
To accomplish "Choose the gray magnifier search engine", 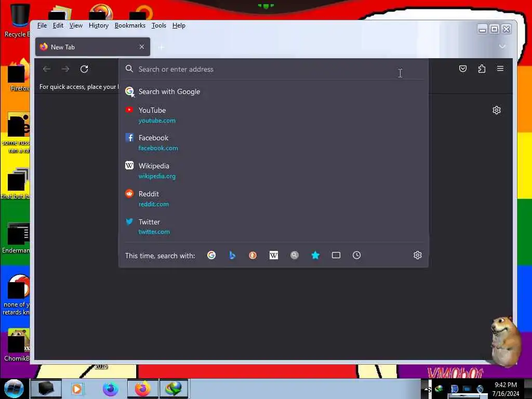I will 295,255.
